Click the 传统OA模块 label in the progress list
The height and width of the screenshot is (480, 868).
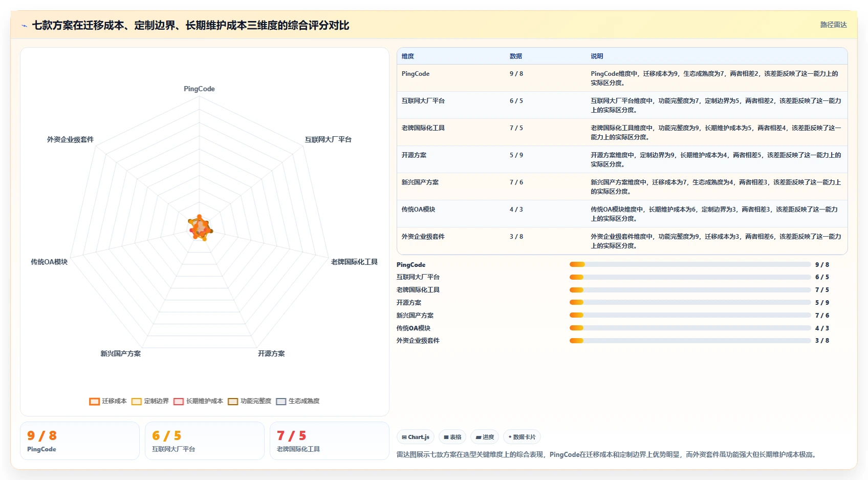pyautogui.click(x=414, y=328)
